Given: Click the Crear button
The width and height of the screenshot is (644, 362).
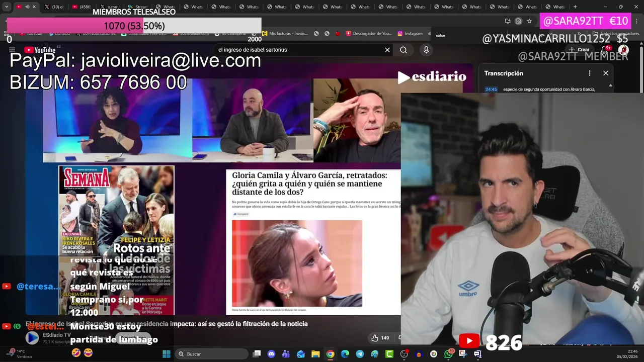Looking at the screenshot, I should pyautogui.click(x=579, y=50).
